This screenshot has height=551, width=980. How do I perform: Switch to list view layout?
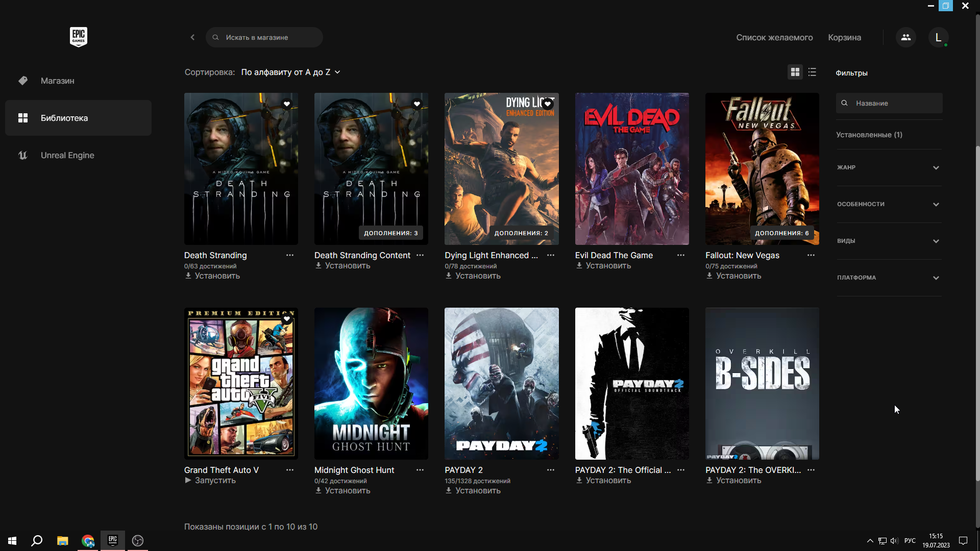point(812,72)
